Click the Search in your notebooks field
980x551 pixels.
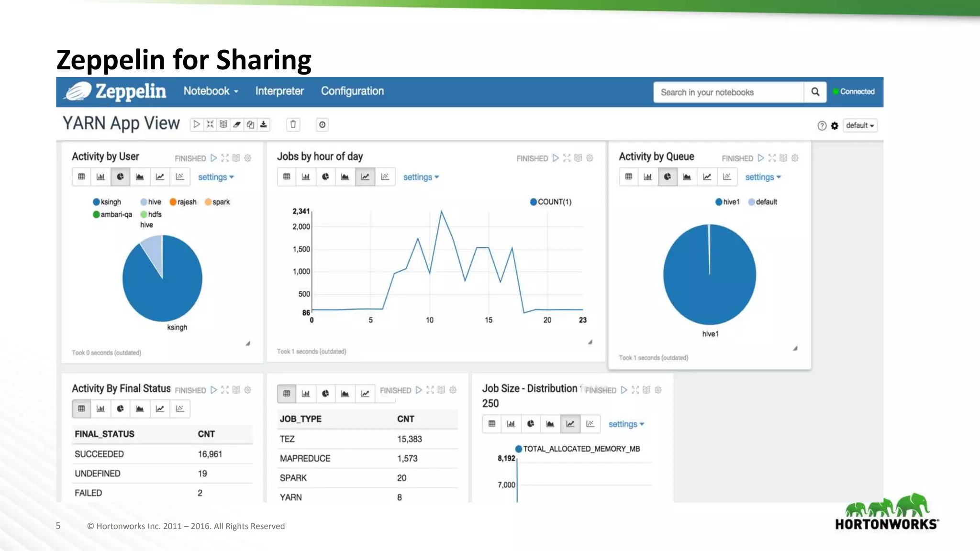coord(728,92)
